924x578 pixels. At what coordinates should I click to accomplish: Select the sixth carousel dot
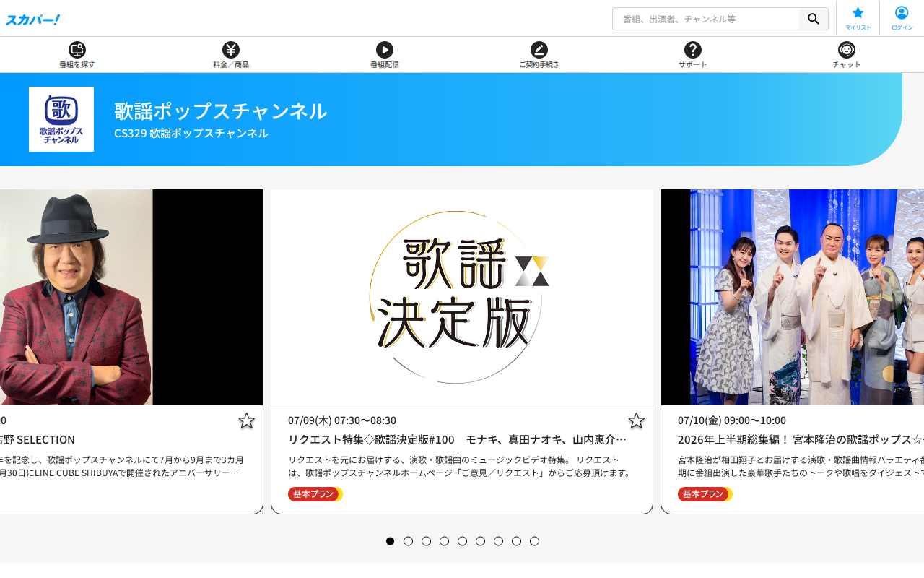481,541
